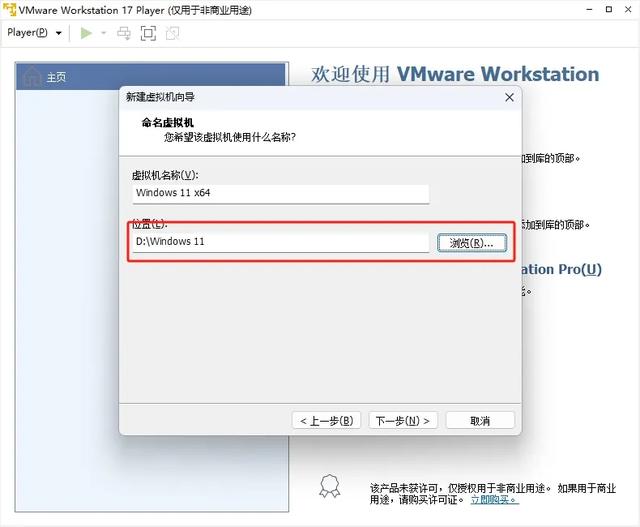Open the 立即购买 link
The width and height of the screenshot is (640, 527).
tap(494, 499)
